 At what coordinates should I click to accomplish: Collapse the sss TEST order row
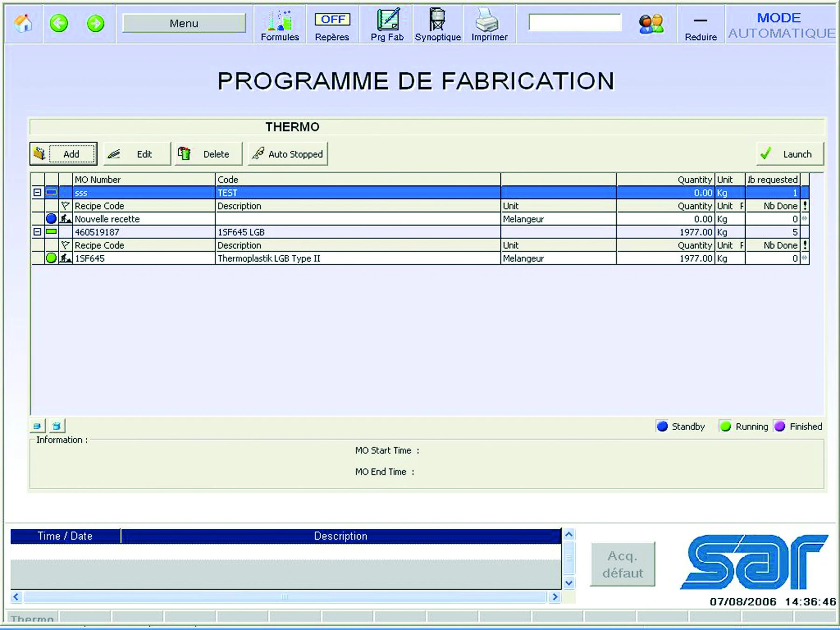(x=36, y=192)
